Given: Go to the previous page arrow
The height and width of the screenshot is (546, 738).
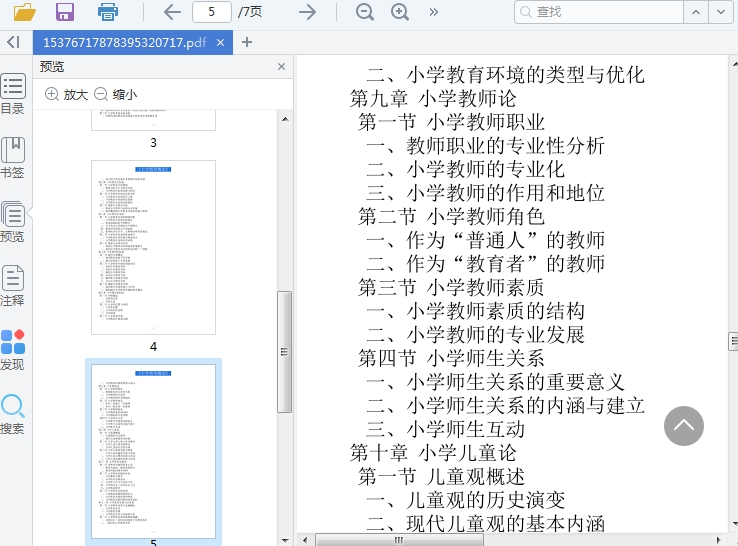Looking at the screenshot, I should click(172, 12).
